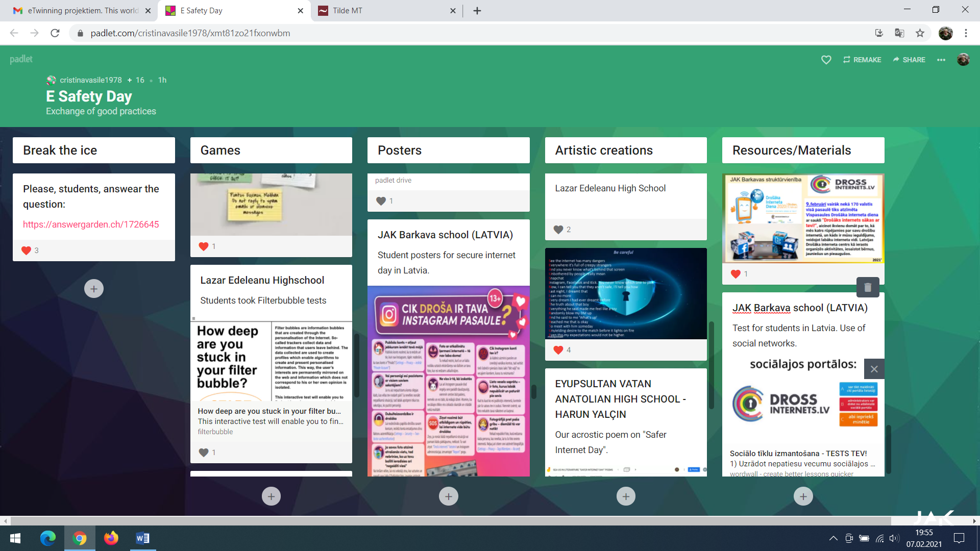Screen dimensions: 980x551
Task: Add a post under the Games column
Action: 271,496
